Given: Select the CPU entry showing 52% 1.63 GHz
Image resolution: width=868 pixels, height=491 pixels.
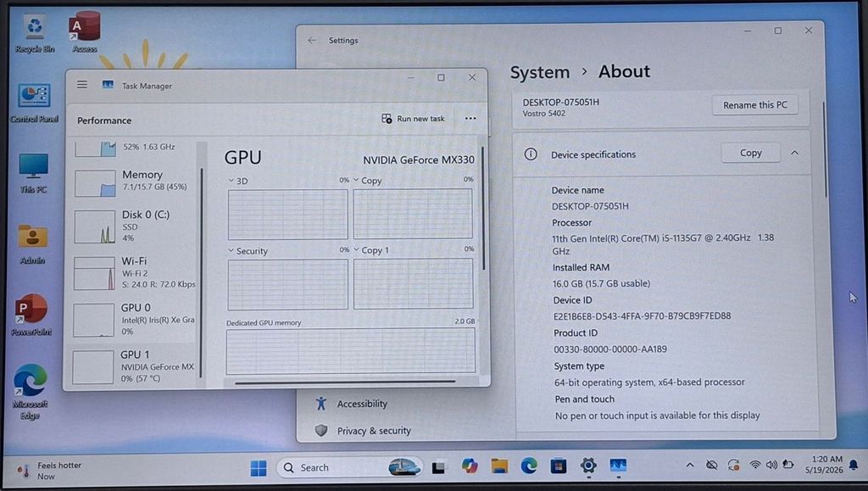Looking at the screenshot, I should pyautogui.click(x=133, y=148).
